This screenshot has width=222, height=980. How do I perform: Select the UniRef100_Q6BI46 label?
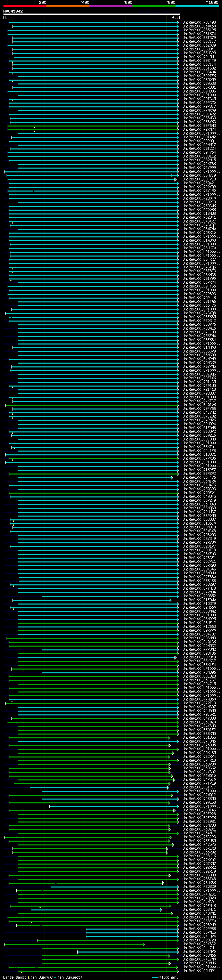tap(199, 810)
